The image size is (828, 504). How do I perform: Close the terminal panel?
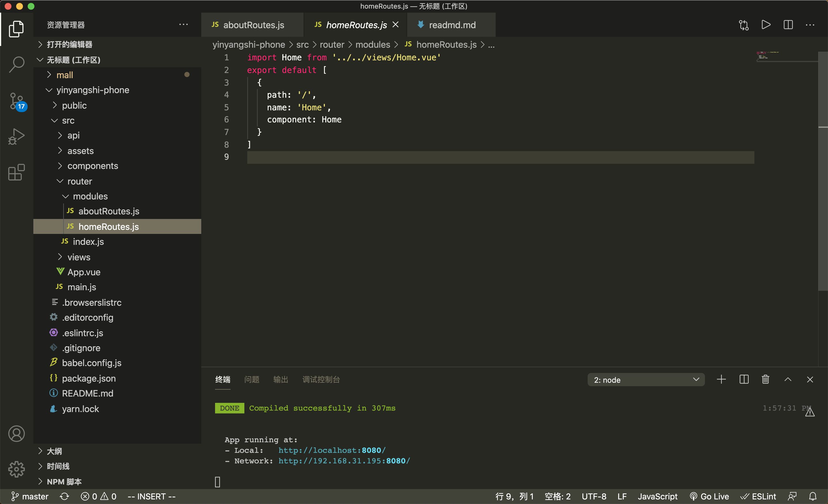(810, 379)
